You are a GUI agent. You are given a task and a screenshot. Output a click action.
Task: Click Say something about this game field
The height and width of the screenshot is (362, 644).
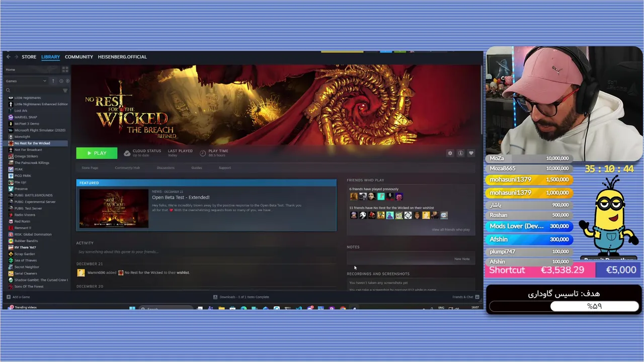point(206,251)
